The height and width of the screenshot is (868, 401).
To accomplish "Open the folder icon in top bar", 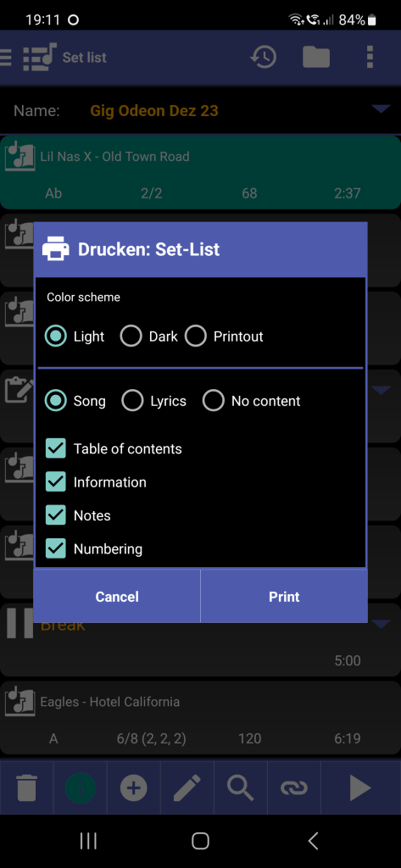I will pos(316,57).
